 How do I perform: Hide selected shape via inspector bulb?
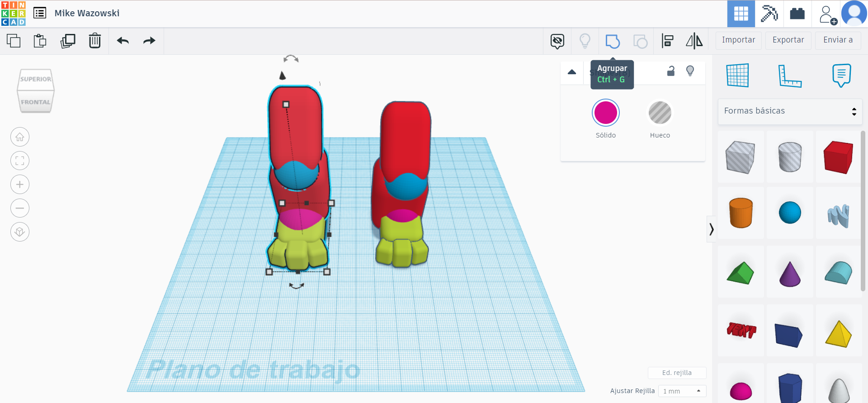tap(690, 71)
